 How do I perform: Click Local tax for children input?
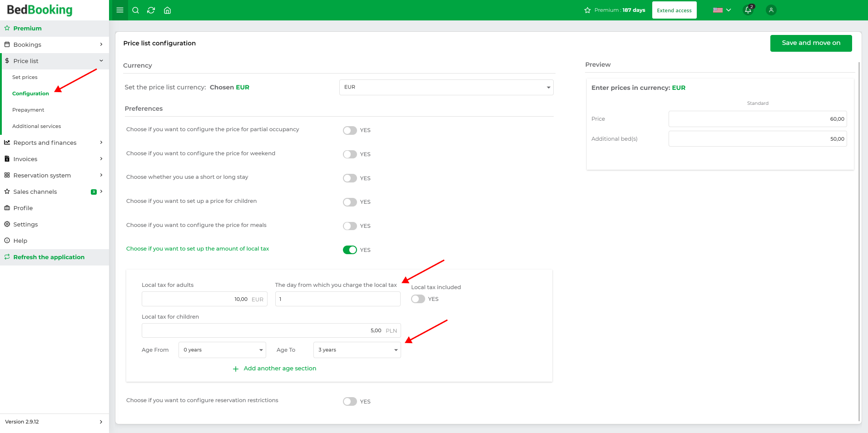pos(271,330)
